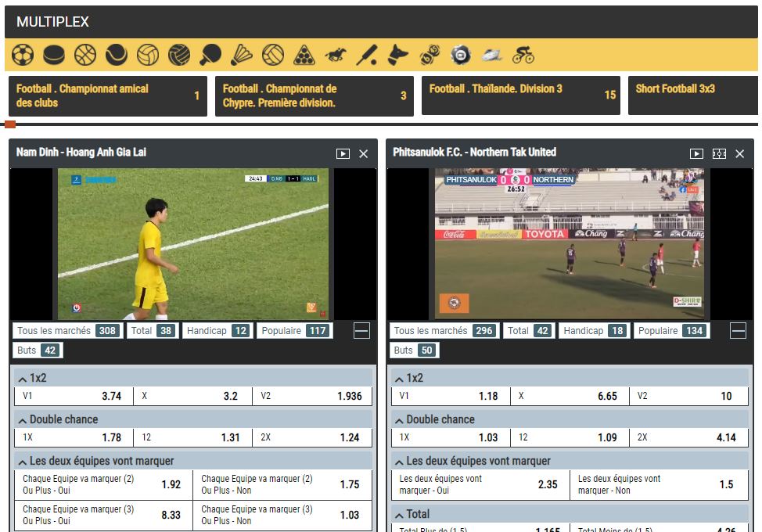
Task: Select the cycling sport icon
Action: (x=524, y=55)
